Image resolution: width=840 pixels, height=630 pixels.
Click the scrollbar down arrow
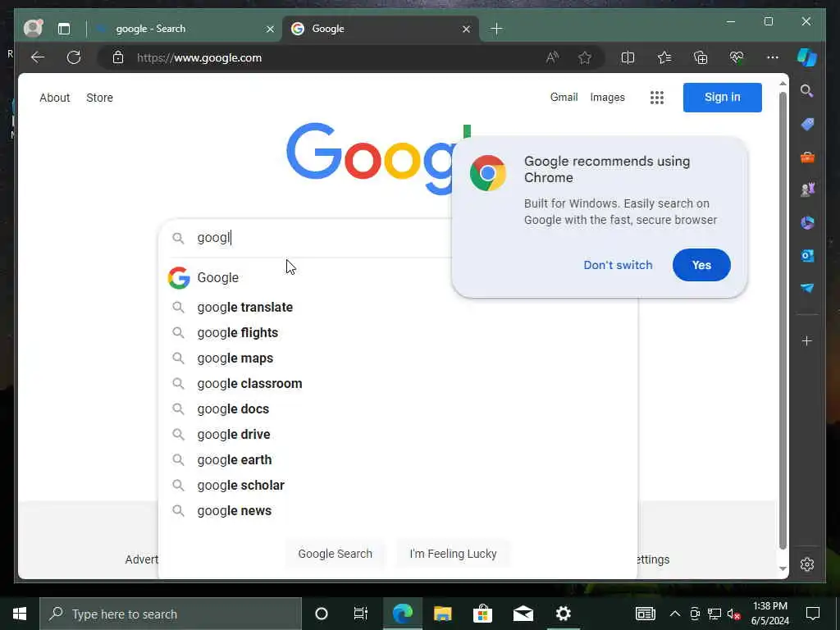click(x=783, y=568)
